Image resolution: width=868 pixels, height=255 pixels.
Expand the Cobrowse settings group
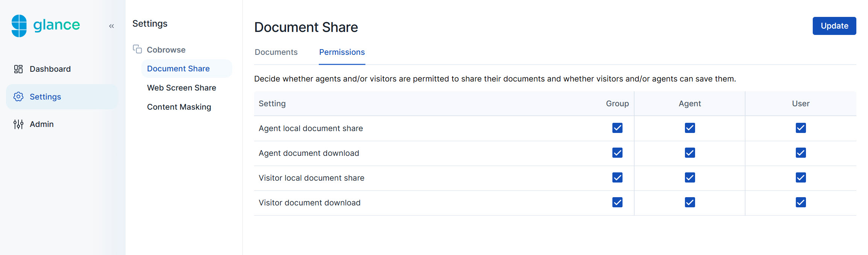[166, 50]
